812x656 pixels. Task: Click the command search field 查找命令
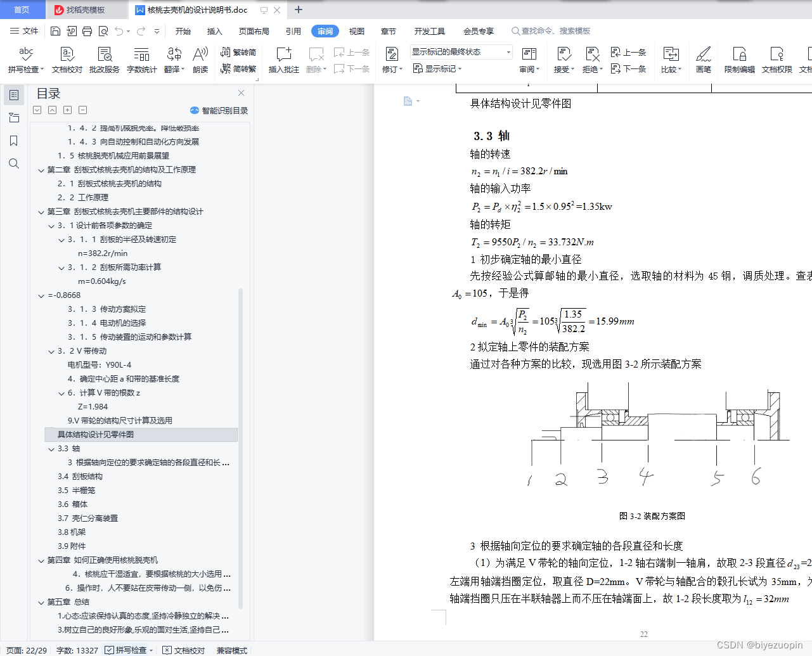pos(551,31)
